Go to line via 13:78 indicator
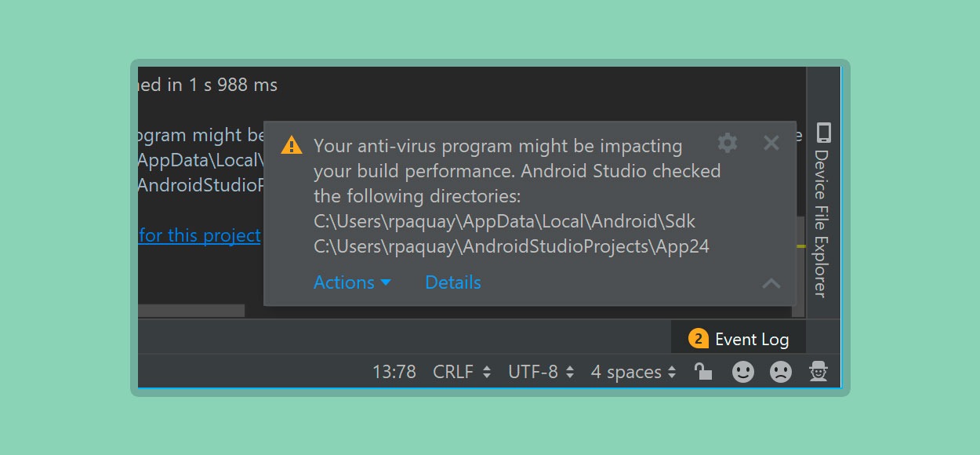 [394, 372]
